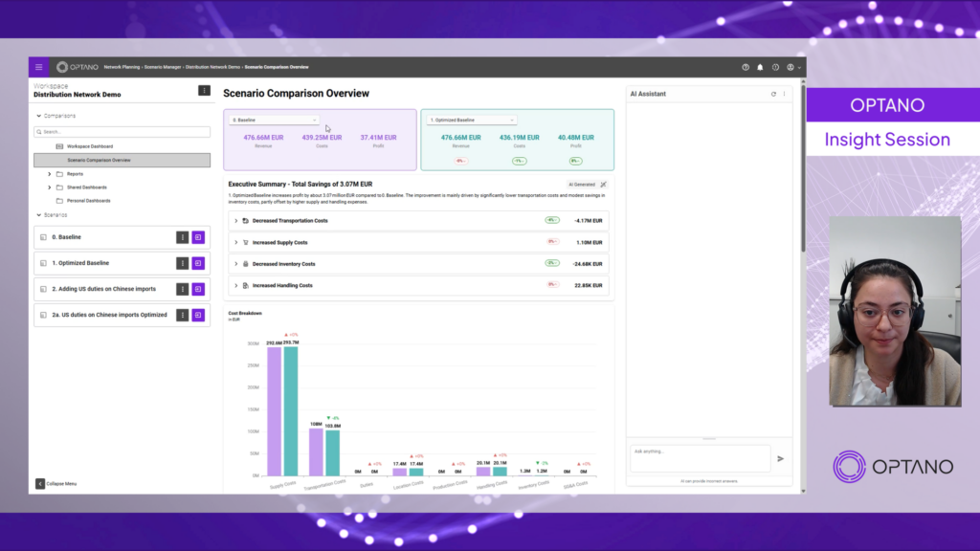Open Personal Dashboards folder
This screenshot has width=980, height=551.
(88, 201)
